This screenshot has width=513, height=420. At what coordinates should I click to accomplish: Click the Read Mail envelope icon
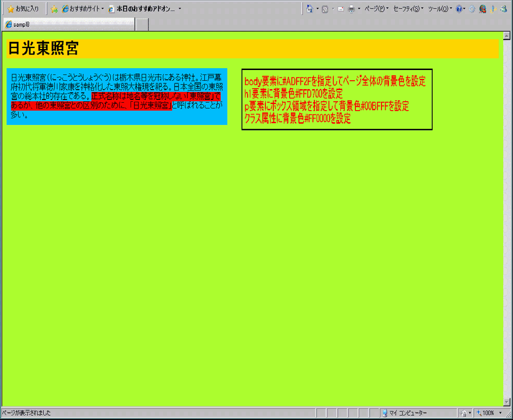tap(340, 9)
